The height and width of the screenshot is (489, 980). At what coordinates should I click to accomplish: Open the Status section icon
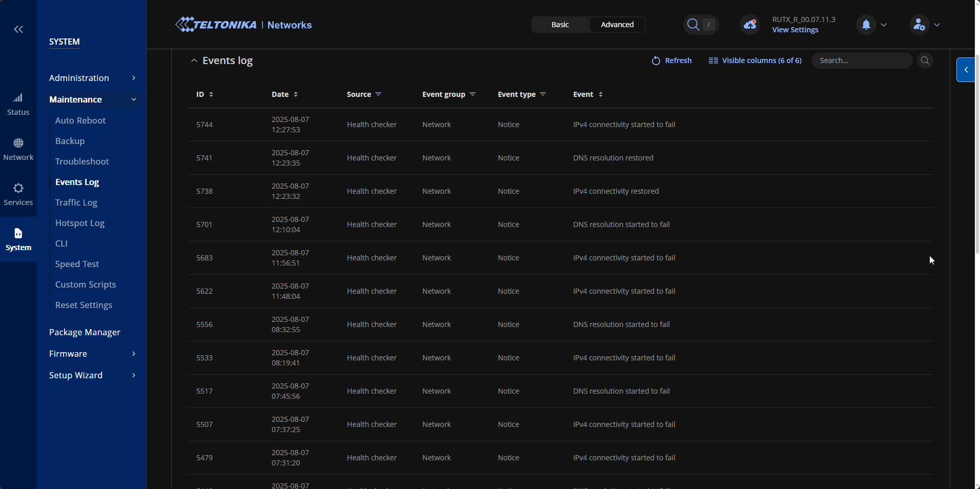point(18,104)
